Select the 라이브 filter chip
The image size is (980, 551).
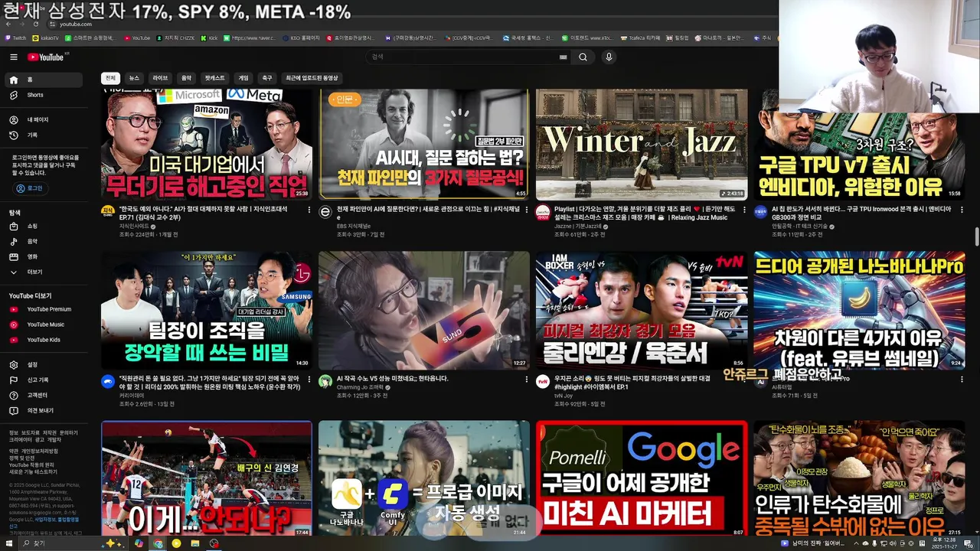(160, 78)
